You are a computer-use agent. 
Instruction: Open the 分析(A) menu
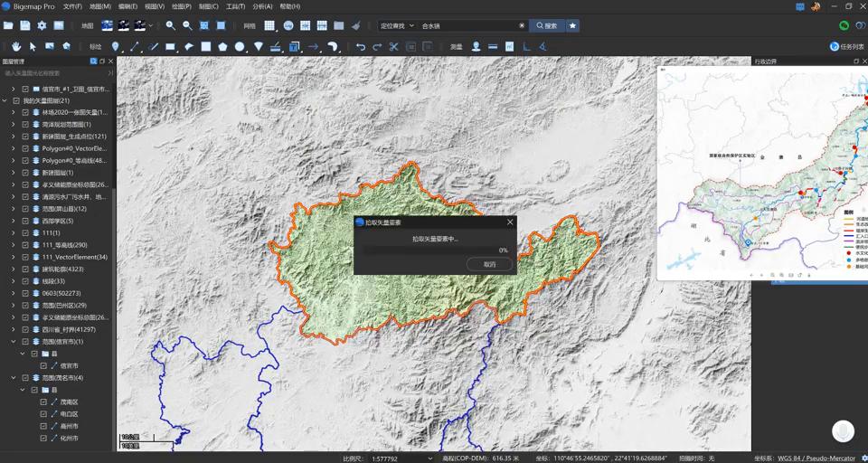(x=262, y=6)
